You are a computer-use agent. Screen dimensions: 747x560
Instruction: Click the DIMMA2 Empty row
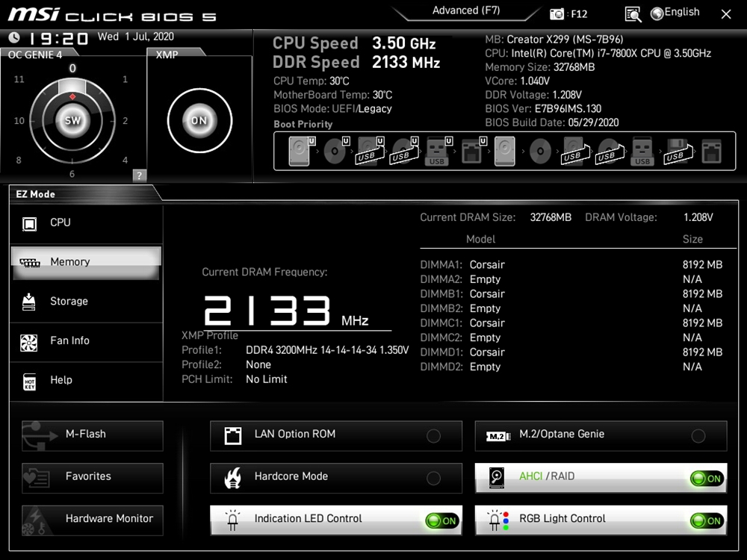click(571, 279)
